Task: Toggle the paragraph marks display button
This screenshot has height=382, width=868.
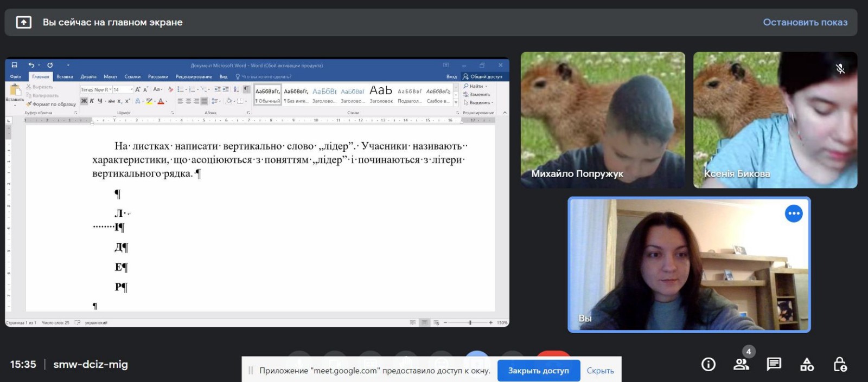Action: (x=247, y=89)
